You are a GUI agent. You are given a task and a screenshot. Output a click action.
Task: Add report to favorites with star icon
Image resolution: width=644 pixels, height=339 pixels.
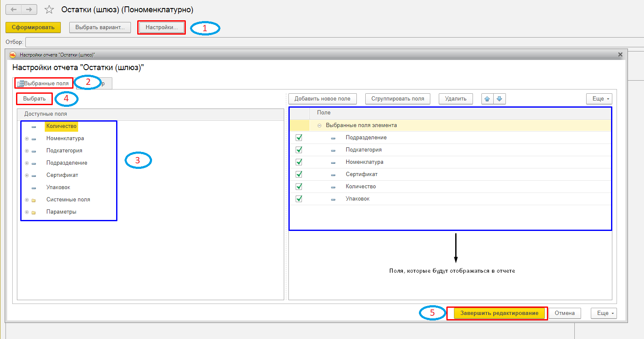[x=49, y=9]
